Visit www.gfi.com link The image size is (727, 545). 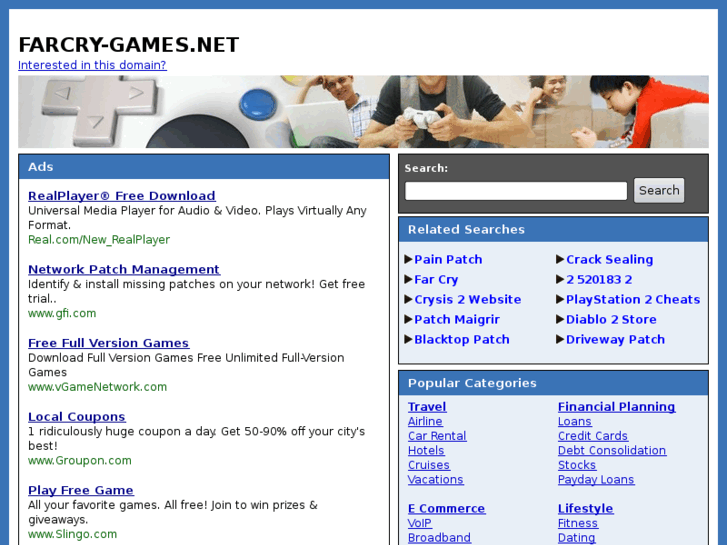click(x=62, y=314)
